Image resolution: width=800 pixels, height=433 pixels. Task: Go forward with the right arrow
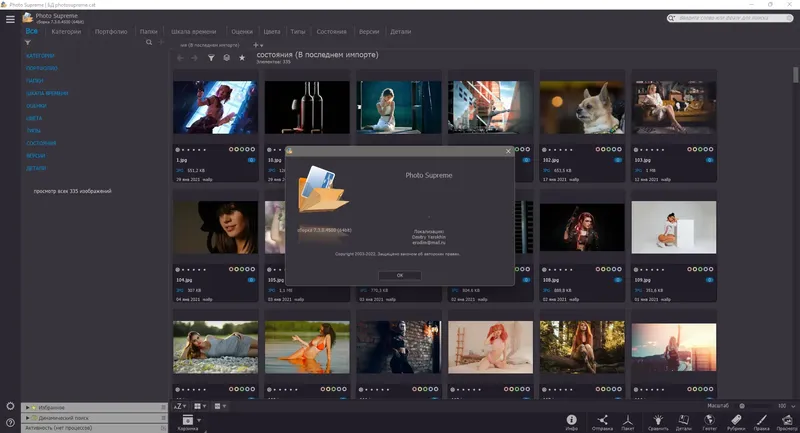(x=194, y=58)
